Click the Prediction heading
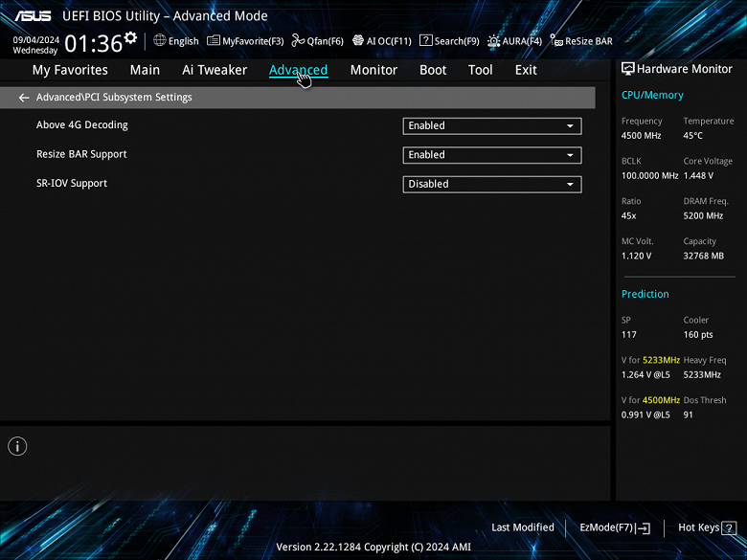Image resolution: width=747 pixels, height=560 pixels. (x=645, y=294)
